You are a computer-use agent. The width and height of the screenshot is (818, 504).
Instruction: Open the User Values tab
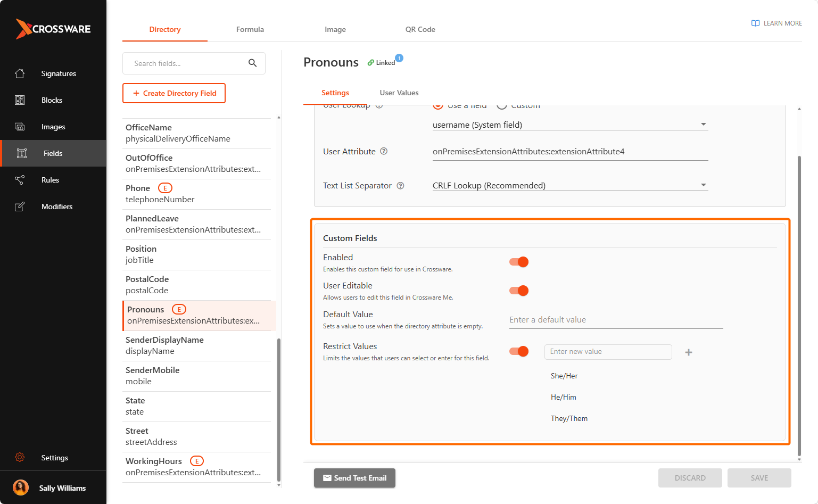click(399, 93)
